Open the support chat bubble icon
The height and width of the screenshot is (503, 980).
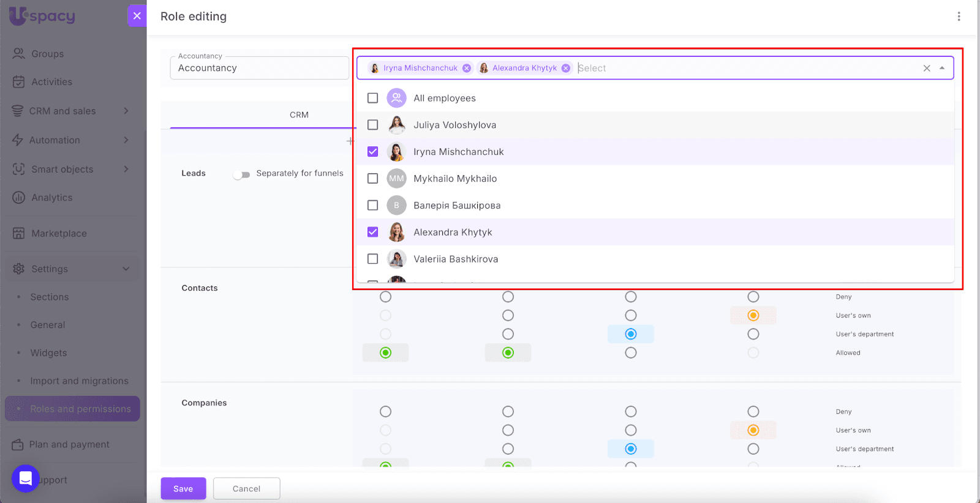click(26, 479)
